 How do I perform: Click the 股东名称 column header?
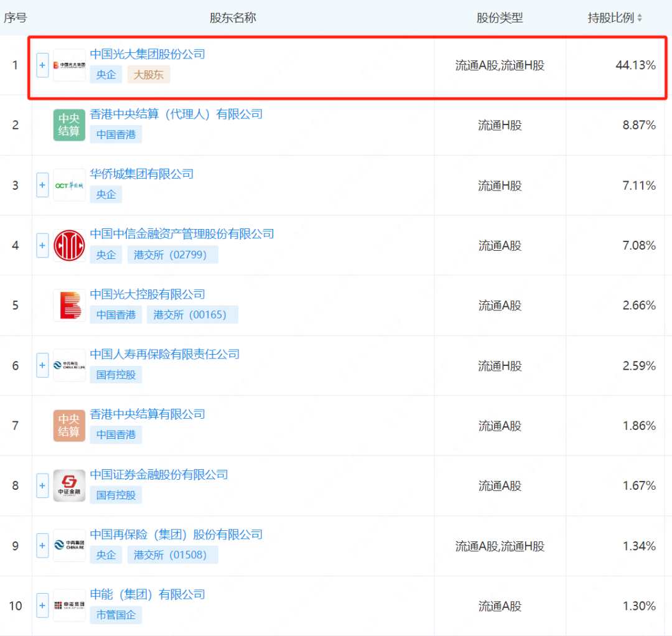tap(233, 17)
